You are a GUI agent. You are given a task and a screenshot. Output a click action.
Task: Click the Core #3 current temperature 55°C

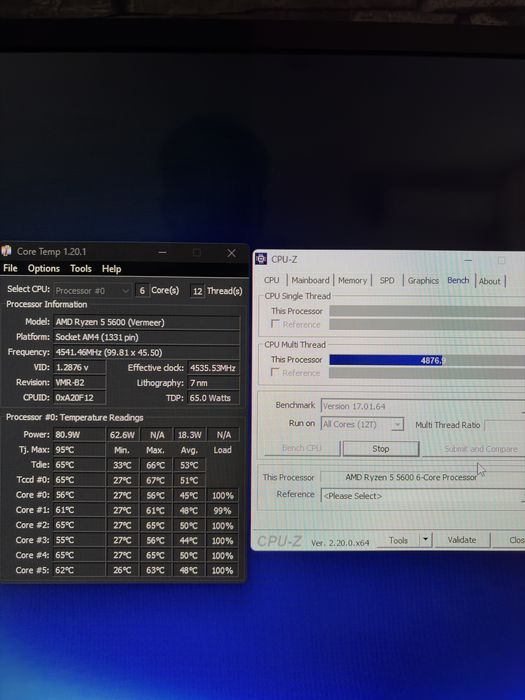79,540
